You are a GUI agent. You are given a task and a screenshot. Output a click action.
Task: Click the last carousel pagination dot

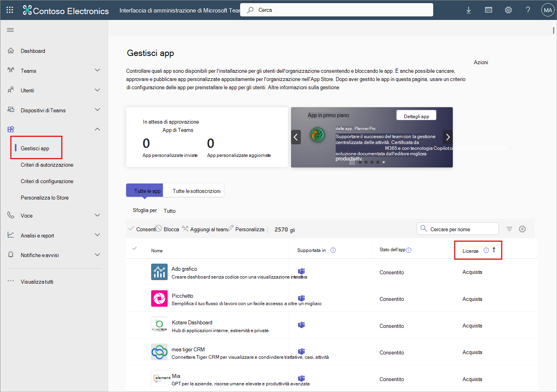click(383, 162)
